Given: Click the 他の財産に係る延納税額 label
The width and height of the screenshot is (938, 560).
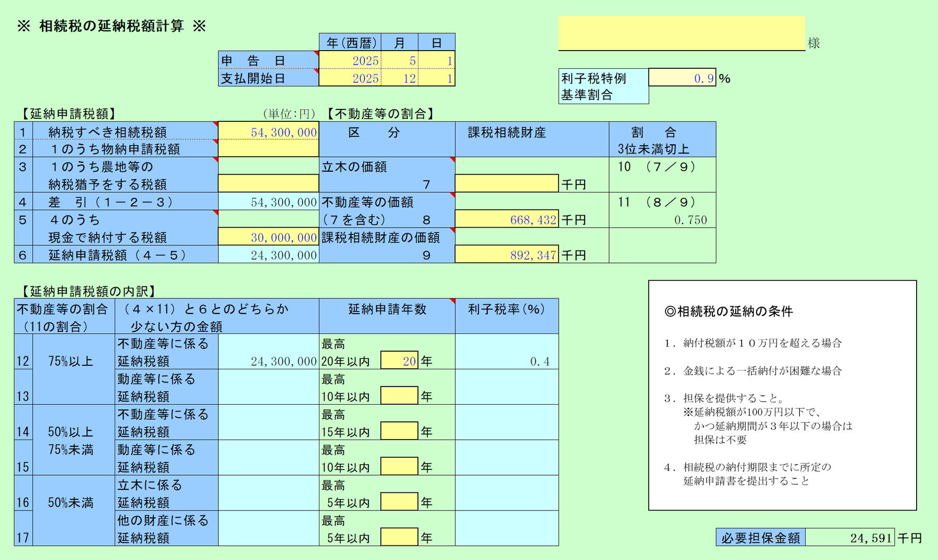Looking at the screenshot, I should pos(166,528).
